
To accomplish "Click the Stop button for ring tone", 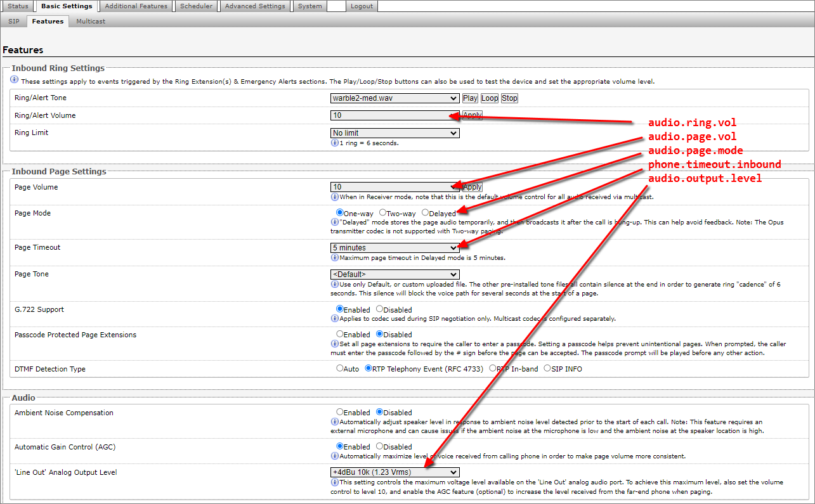I will tap(509, 98).
